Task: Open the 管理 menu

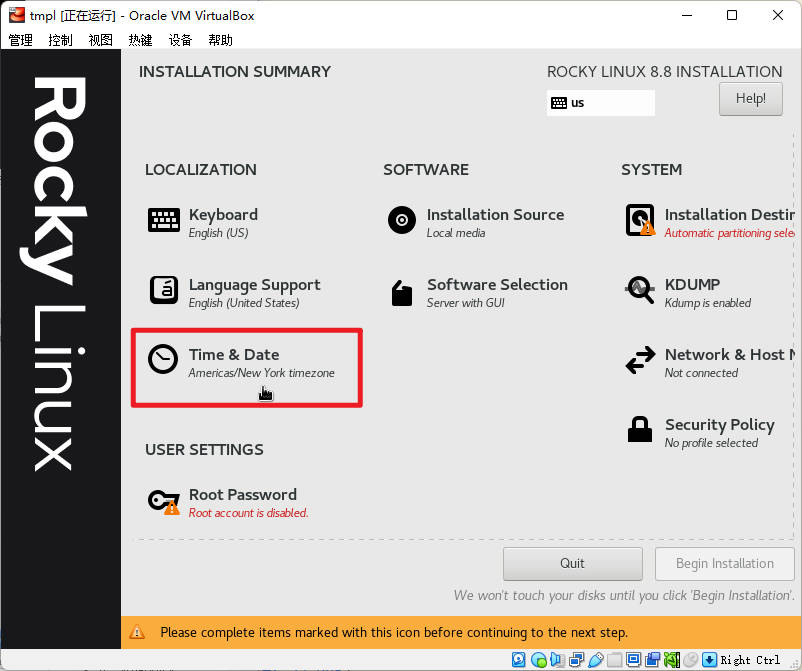Action: tap(20, 40)
